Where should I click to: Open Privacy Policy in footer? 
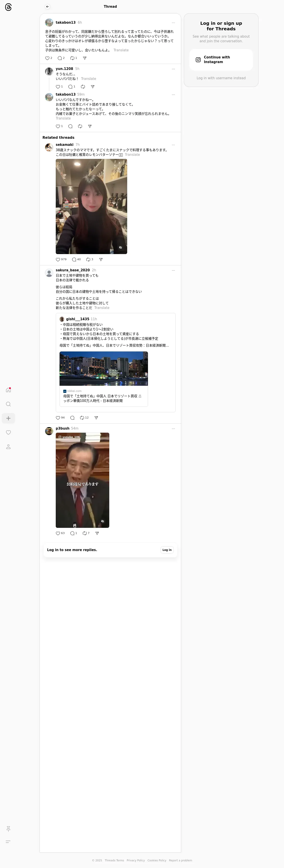point(135,860)
